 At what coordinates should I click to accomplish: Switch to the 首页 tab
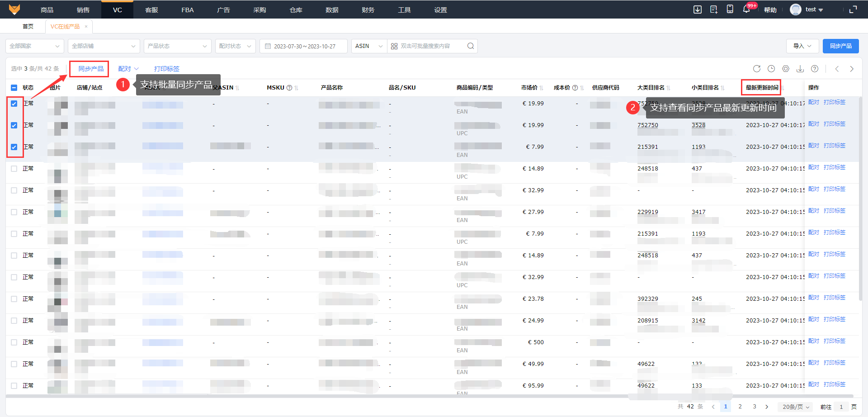(28, 27)
